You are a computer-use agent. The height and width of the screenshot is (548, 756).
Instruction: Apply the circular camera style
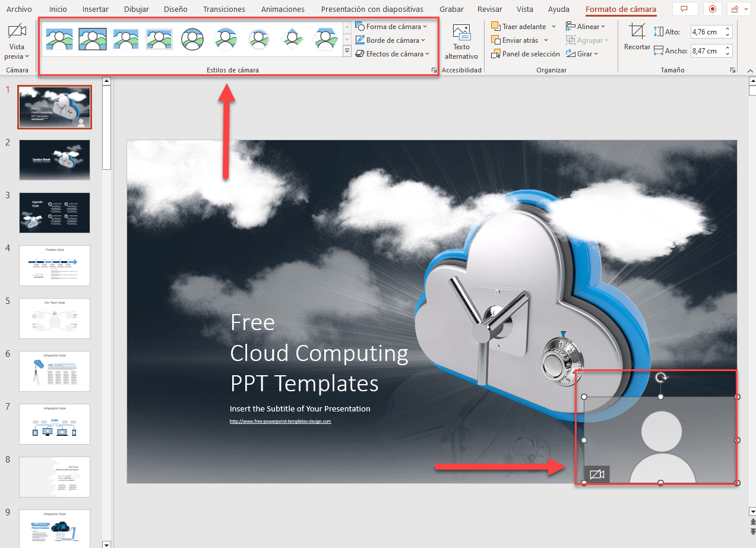[192, 39]
